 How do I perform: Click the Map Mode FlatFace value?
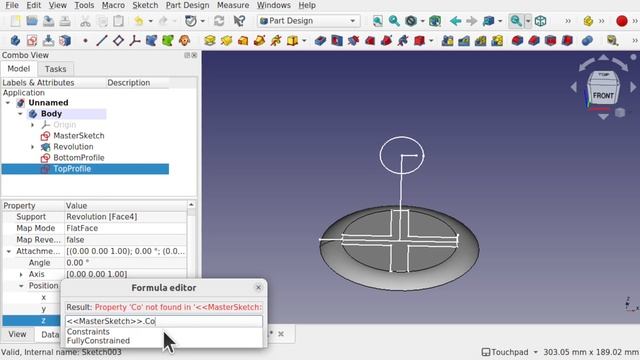pos(125,228)
